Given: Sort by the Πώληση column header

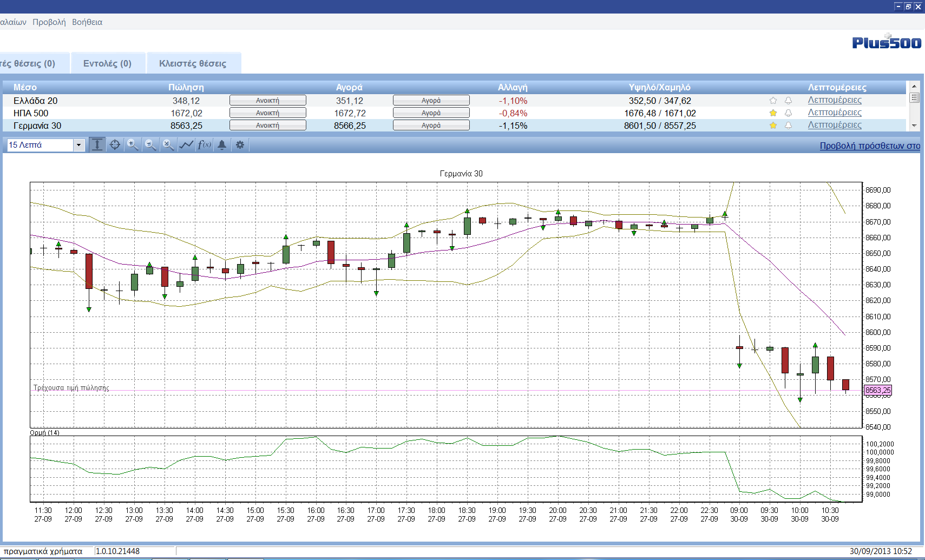Looking at the screenshot, I should [x=186, y=87].
